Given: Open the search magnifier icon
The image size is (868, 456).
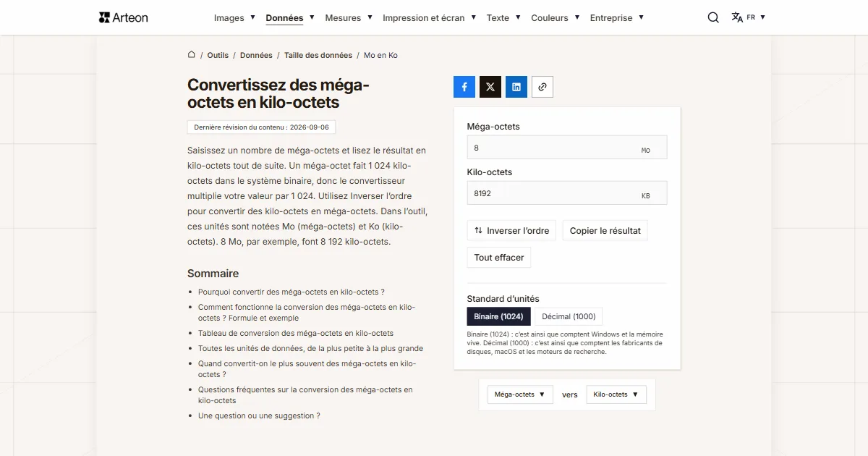Looking at the screenshot, I should point(713,17).
